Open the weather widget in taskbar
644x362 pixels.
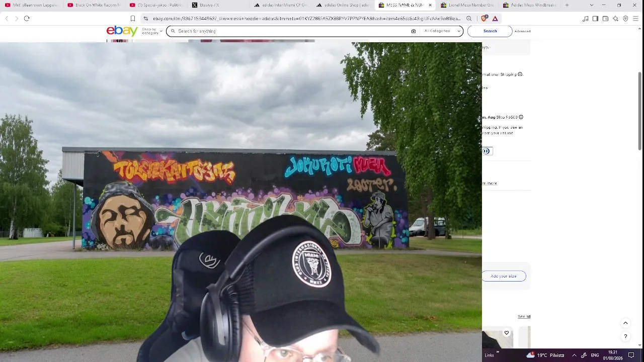coord(545,355)
